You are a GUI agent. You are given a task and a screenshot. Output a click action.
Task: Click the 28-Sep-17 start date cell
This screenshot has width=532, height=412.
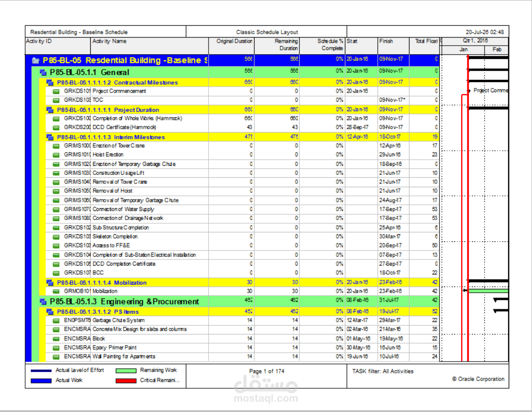click(x=357, y=127)
